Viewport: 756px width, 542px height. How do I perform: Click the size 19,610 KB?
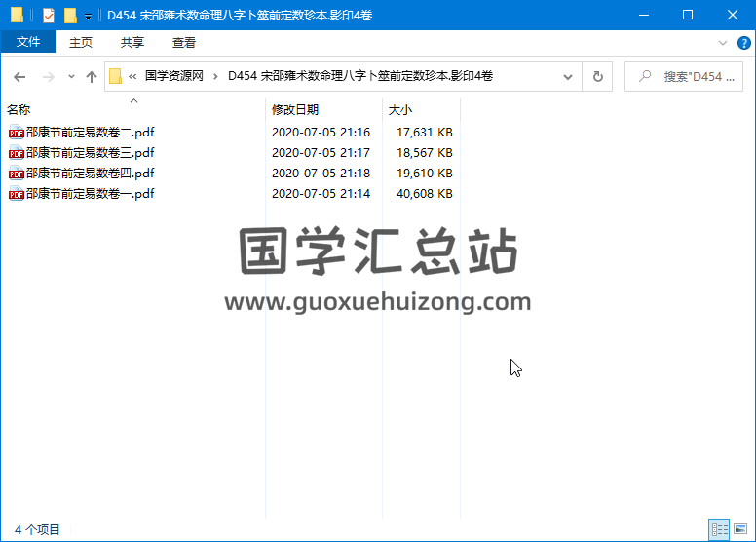click(x=425, y=173)
